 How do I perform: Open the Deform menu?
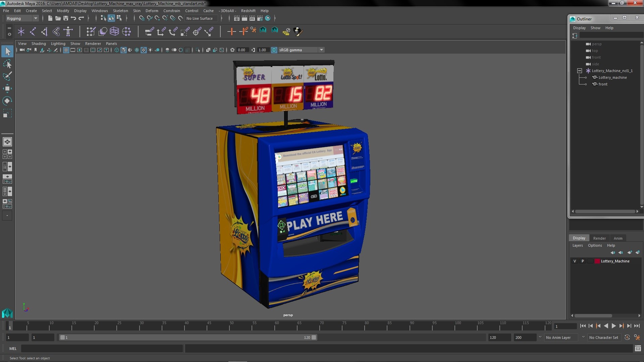pos(152,11)
